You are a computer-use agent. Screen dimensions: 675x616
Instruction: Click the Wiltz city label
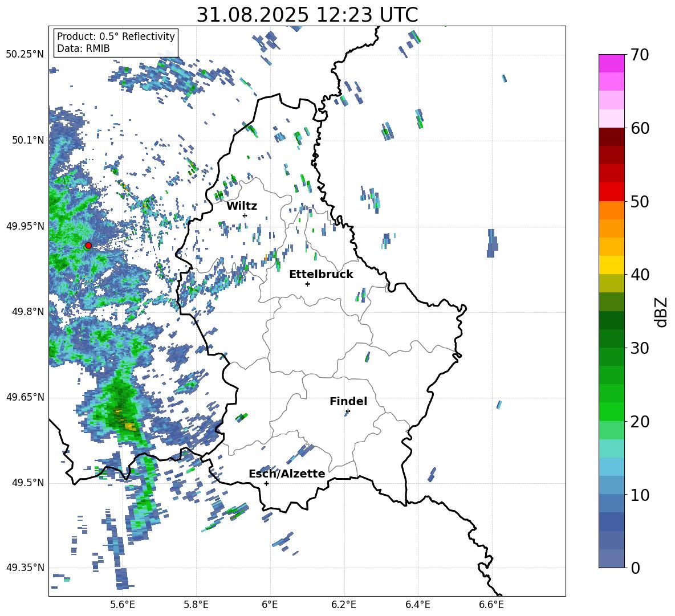point(242,206)
